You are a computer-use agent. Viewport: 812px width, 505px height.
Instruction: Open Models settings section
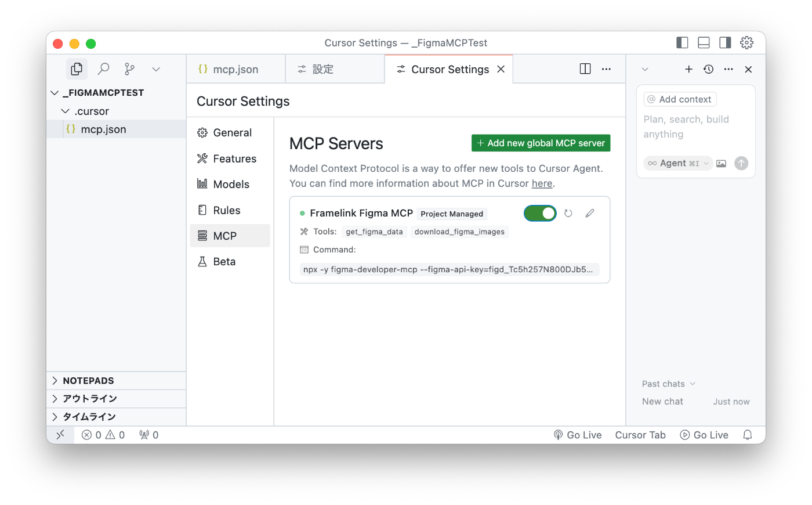click(230, 184)
